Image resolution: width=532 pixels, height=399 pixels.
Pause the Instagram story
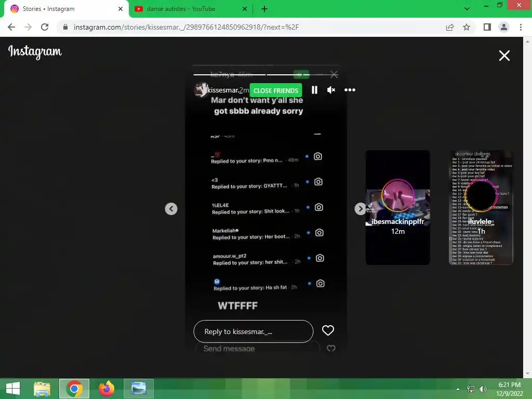314,90
